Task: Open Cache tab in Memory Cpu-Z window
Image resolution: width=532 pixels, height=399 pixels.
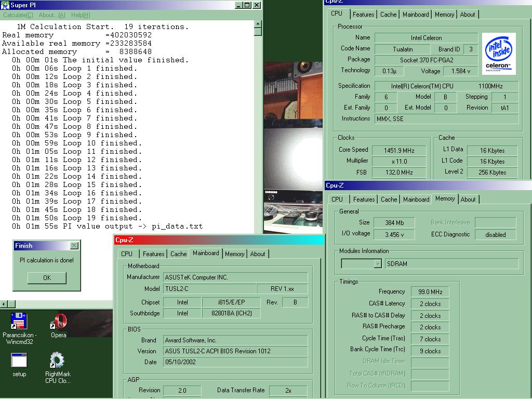Action: tap(389, 199)
